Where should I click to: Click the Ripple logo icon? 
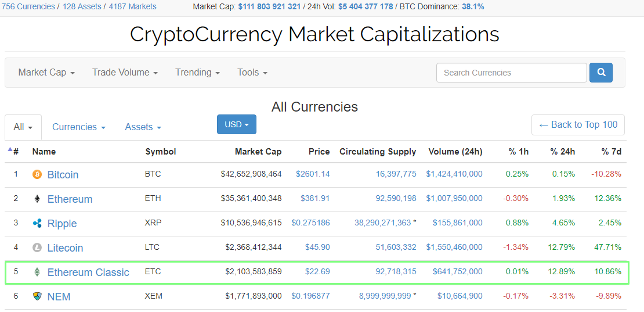[37, 223]
